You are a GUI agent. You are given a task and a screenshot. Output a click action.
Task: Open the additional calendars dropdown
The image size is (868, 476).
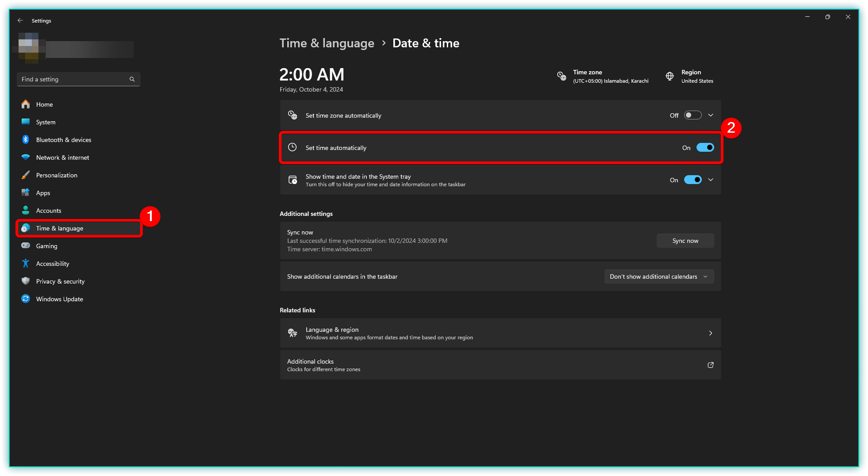point(659,276)
